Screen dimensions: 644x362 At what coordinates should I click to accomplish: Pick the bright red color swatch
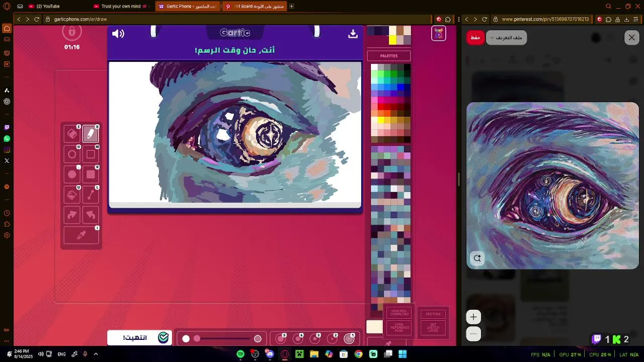pos(381,107)
